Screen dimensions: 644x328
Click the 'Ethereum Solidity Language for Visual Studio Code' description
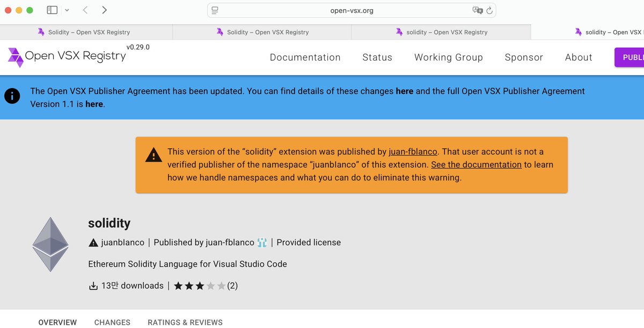point(187,264)
